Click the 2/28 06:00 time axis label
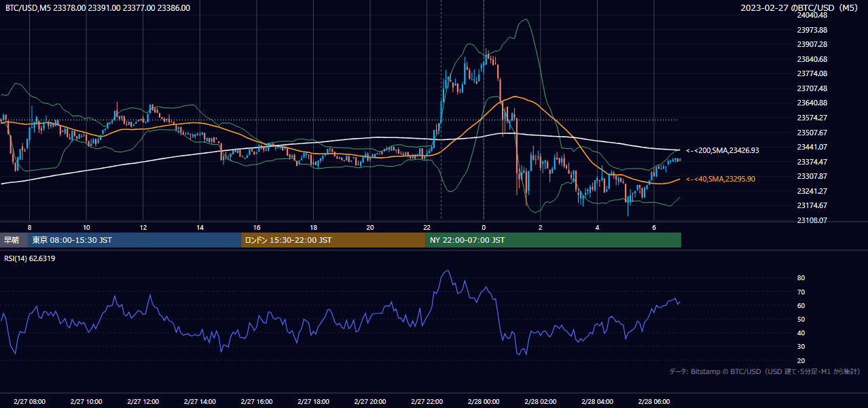Image resolution: width=868 pixels, height=408 pixels. tap(653, 402)
